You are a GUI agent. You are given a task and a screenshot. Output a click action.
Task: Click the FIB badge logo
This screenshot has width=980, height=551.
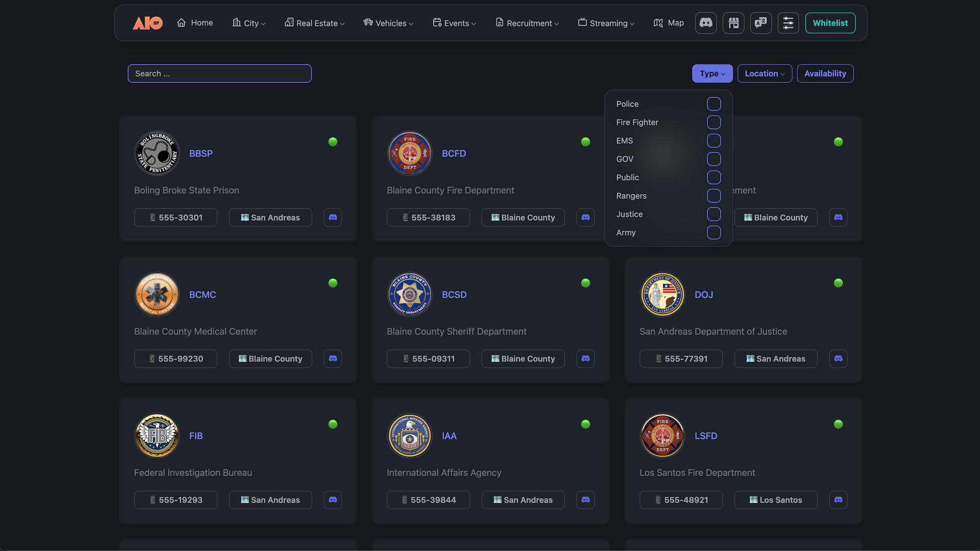tap(157, 436)
